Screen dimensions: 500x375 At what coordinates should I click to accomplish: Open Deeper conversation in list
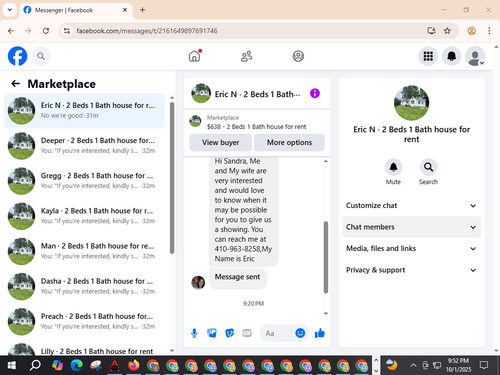(84, 146)
